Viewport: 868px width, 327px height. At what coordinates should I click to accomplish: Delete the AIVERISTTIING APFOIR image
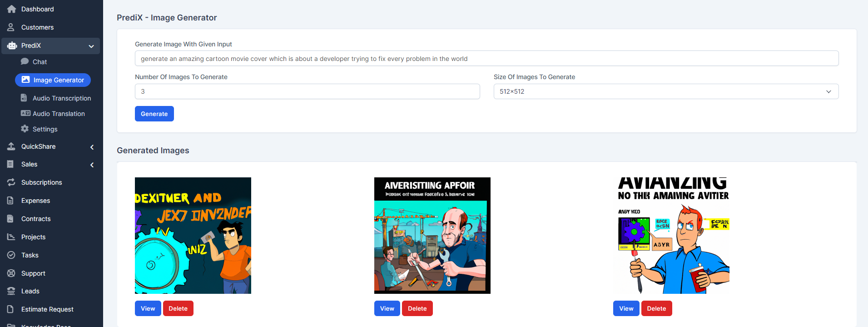(417, 308)
